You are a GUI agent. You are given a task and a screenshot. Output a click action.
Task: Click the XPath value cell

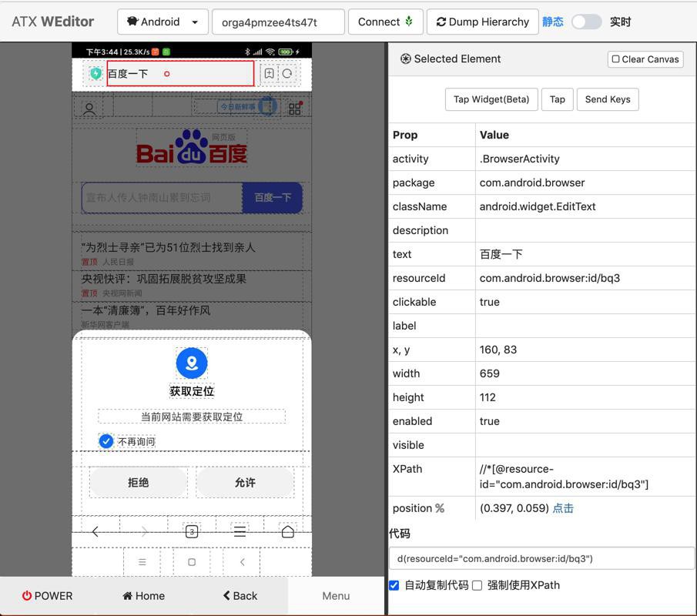coord(585,477)
